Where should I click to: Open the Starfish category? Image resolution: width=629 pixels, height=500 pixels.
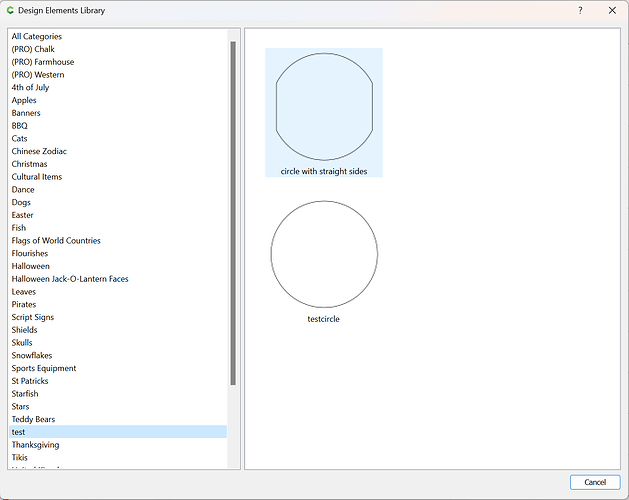(118, 394)
